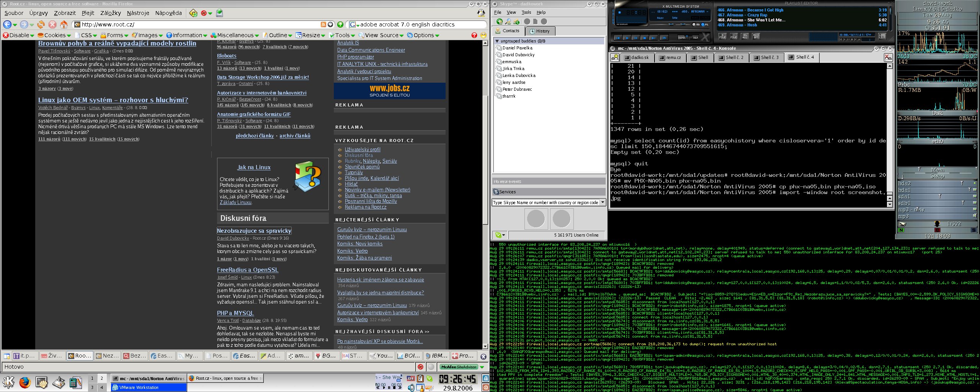The height and width of the screenshot is (392, 980).
Task: Open the 'FreeRadius a OpenSSL' forum link
Action: point(247,270)
